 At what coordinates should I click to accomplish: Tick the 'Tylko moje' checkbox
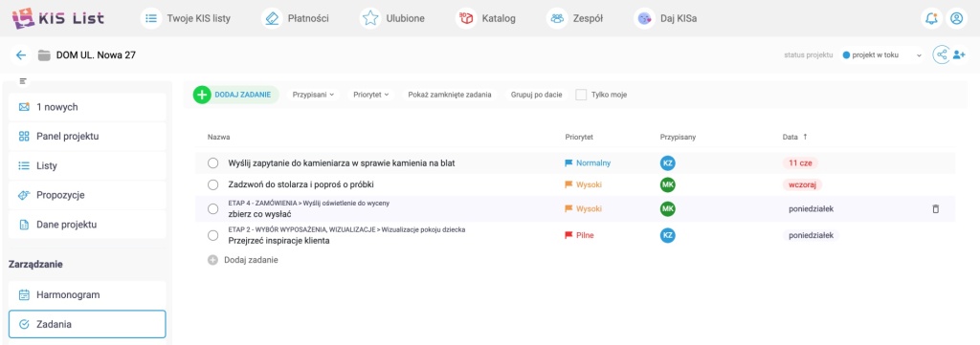coord(581,95)
